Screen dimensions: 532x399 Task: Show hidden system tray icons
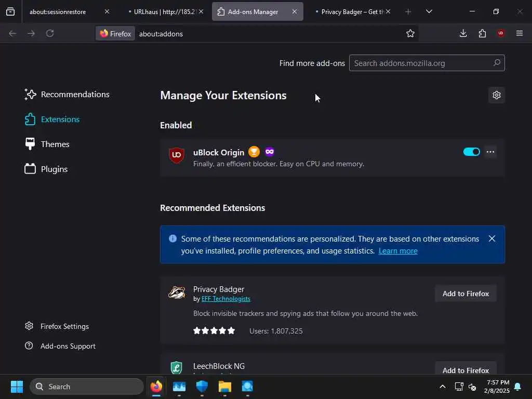click(x=443, y=387)
